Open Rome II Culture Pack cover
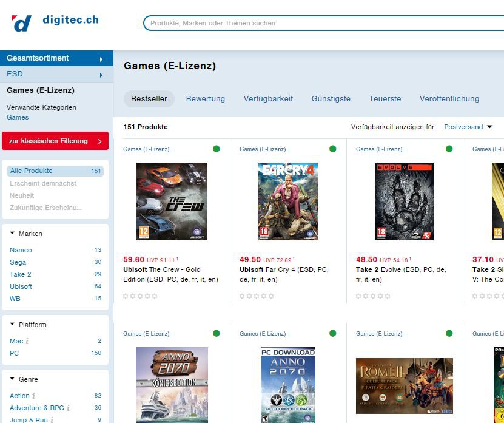Viewport: 504px width, 423px height. coord(405,386)
